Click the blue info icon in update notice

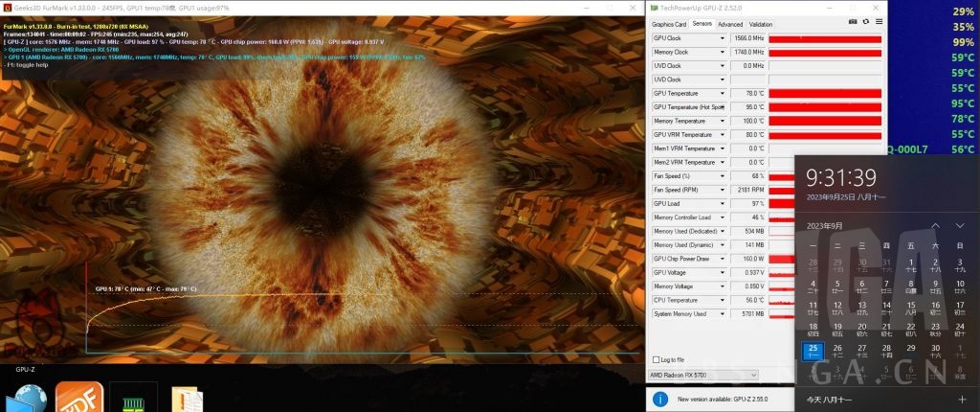click(660, 399)
